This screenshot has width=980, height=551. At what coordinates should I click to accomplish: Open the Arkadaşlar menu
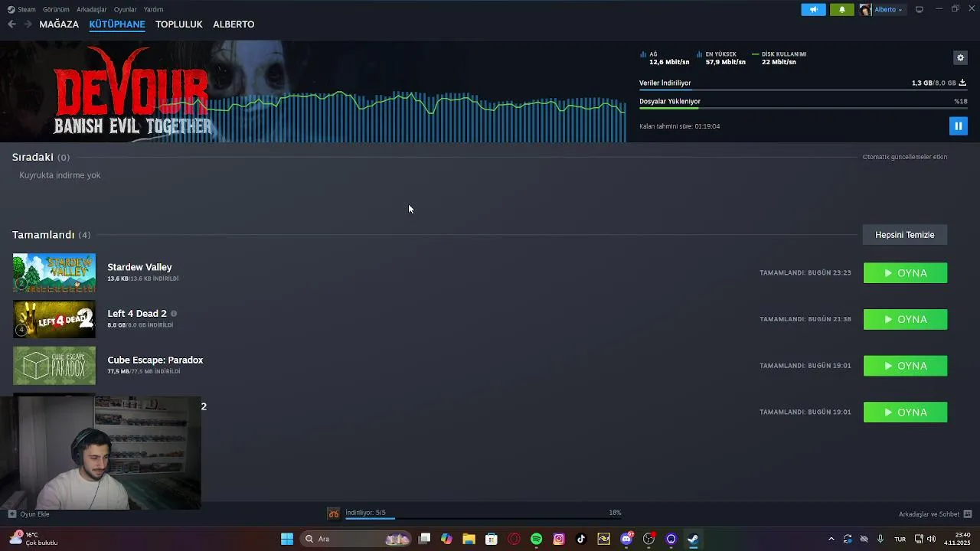pyautogui.click(x=92, y=9)
